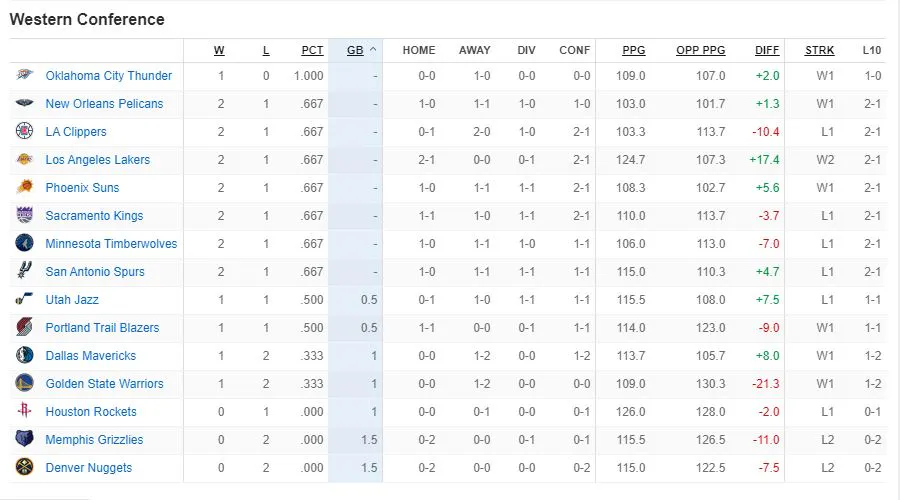Viewport: 900px width, 500px height.
Task: Sort standings by GB column
Action: (x=355, y=50)
